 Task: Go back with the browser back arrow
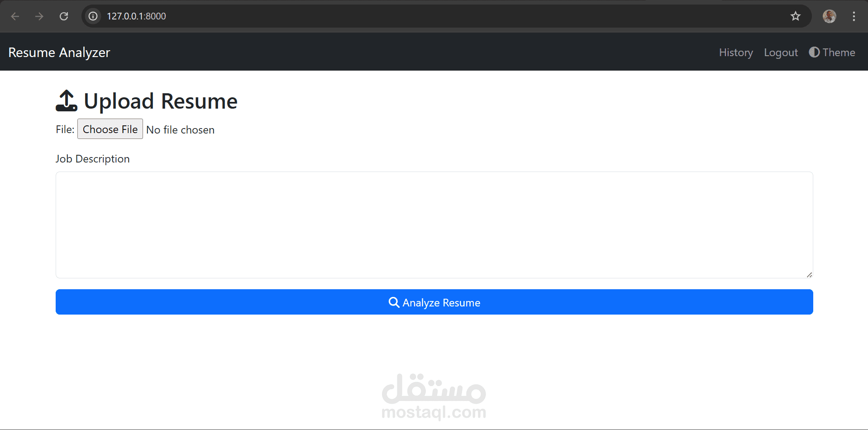click(15, 16)
